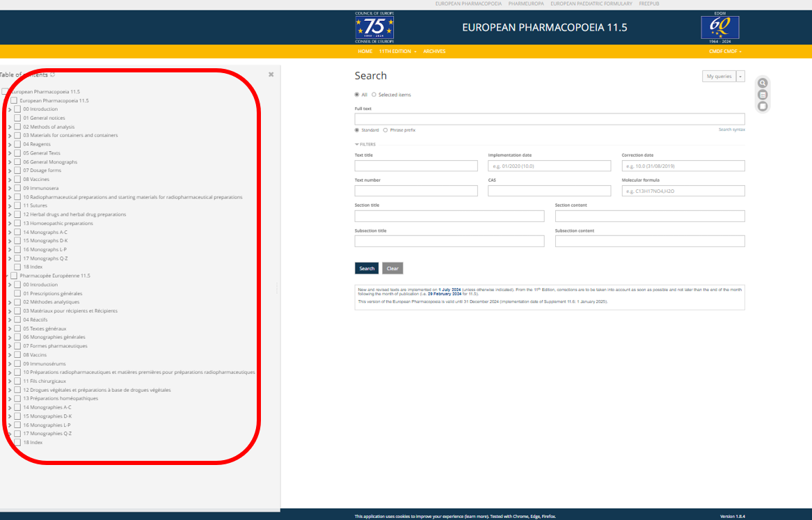Expand the 06 General Monographs node
Image resolution: width=812 pixels, height=520 pixels.
tap(10, 162)
